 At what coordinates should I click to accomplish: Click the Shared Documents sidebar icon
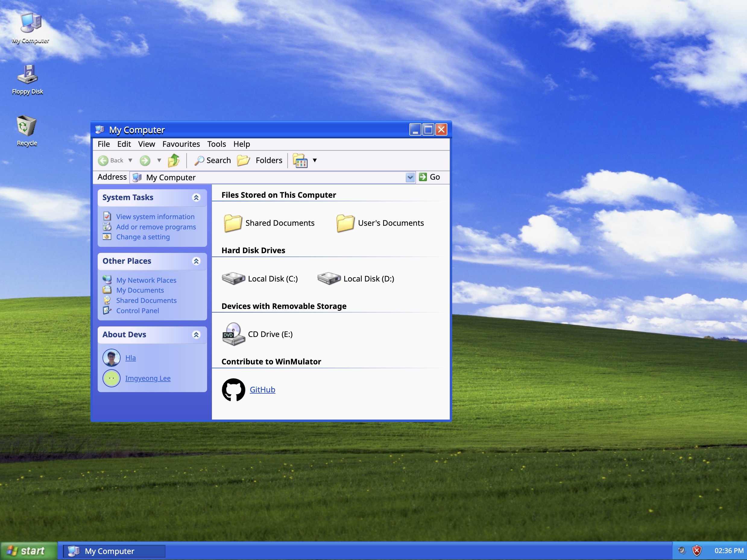click(x=107, y=300)
